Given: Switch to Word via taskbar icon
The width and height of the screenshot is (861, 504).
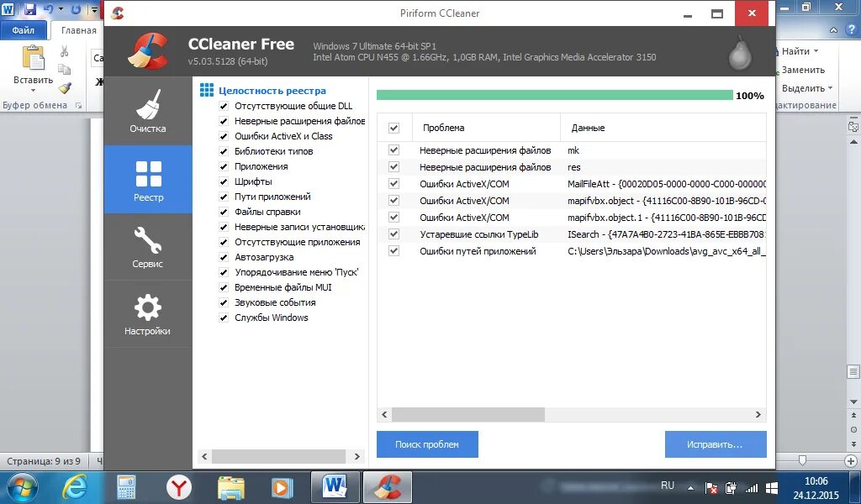Looking at the screenshot, I should 335,487.
